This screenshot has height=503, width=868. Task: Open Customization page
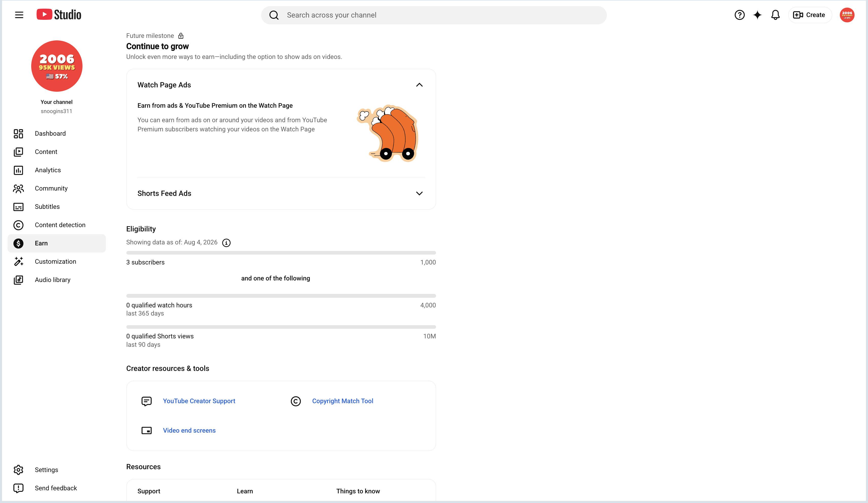[57, 261]
